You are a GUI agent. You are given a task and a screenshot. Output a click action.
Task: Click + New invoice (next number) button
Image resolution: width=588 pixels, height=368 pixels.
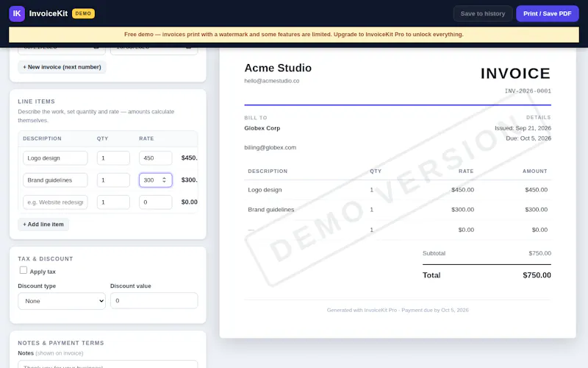click(62, 67)
